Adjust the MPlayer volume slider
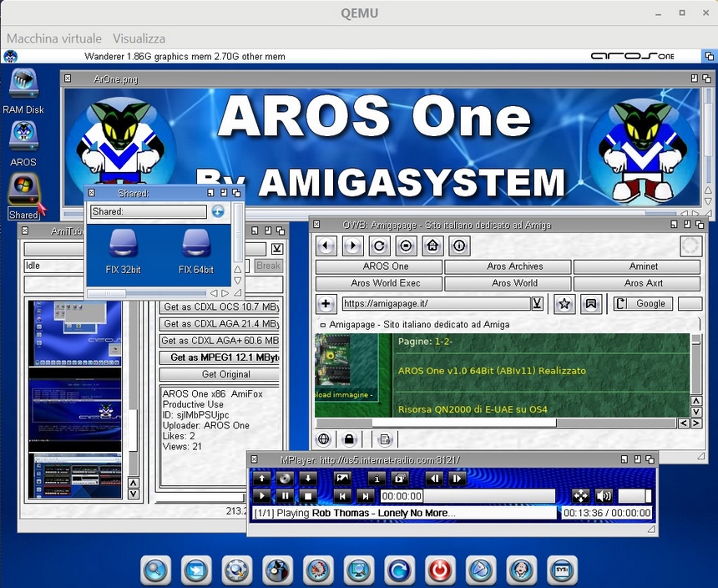This screenshot has width=718, height=588. click(635, 496)
